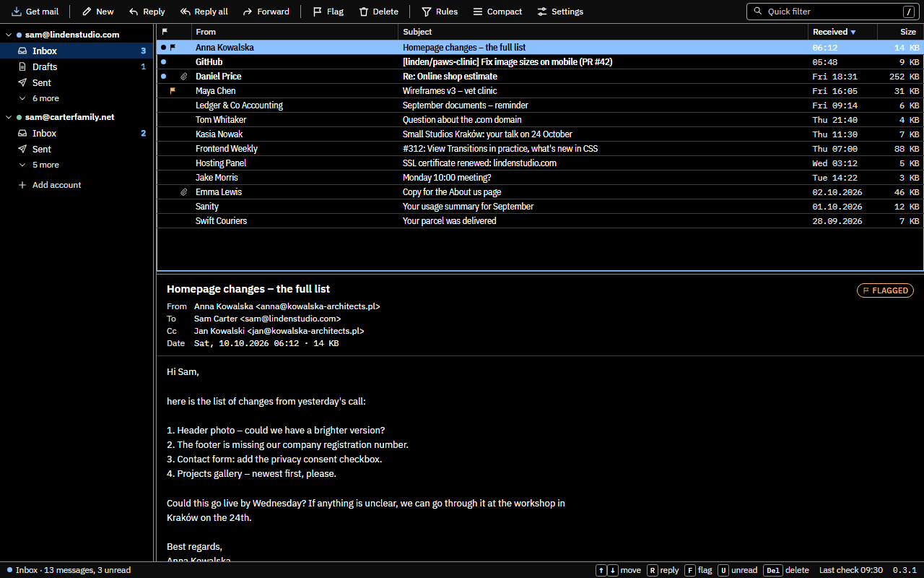Open the 'Question about the .com domain' message
The image size is (924, 578).
tap(540, 120)
